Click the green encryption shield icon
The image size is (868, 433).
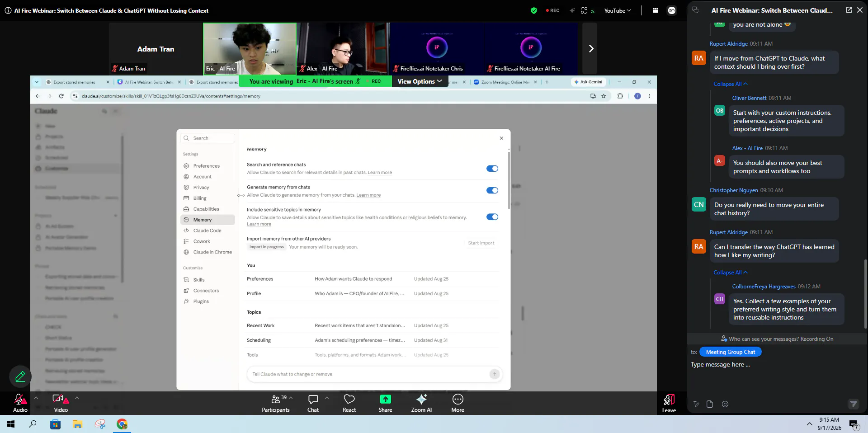click(x=534, y=10)
